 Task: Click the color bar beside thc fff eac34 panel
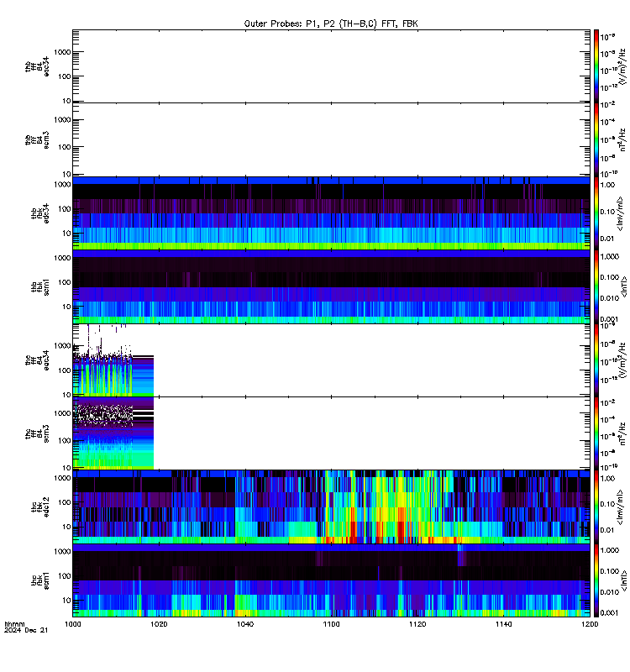pos(596,360)
